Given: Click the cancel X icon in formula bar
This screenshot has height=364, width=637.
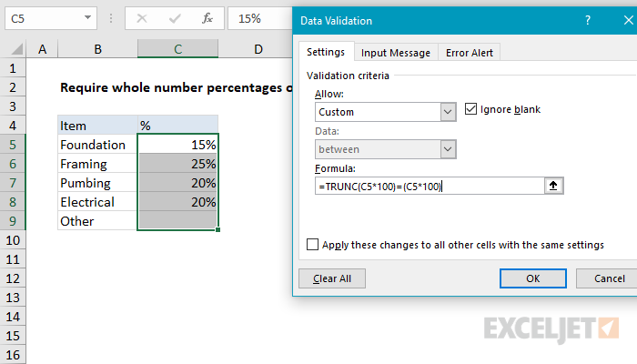Looking at the screenshot, I should [x=142, y=18].
